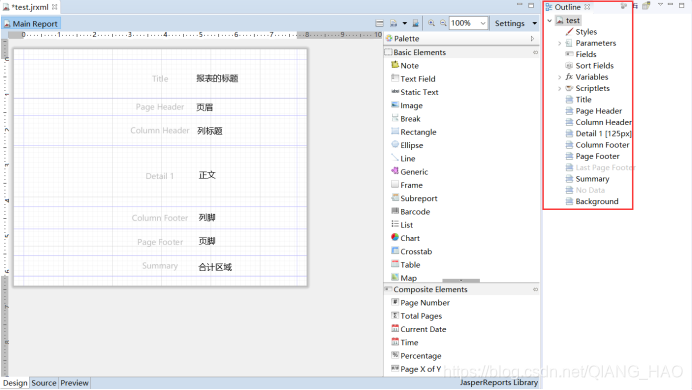Click the zoom in magnifier icon
The image size is (692, 390).
pos(431,23)
